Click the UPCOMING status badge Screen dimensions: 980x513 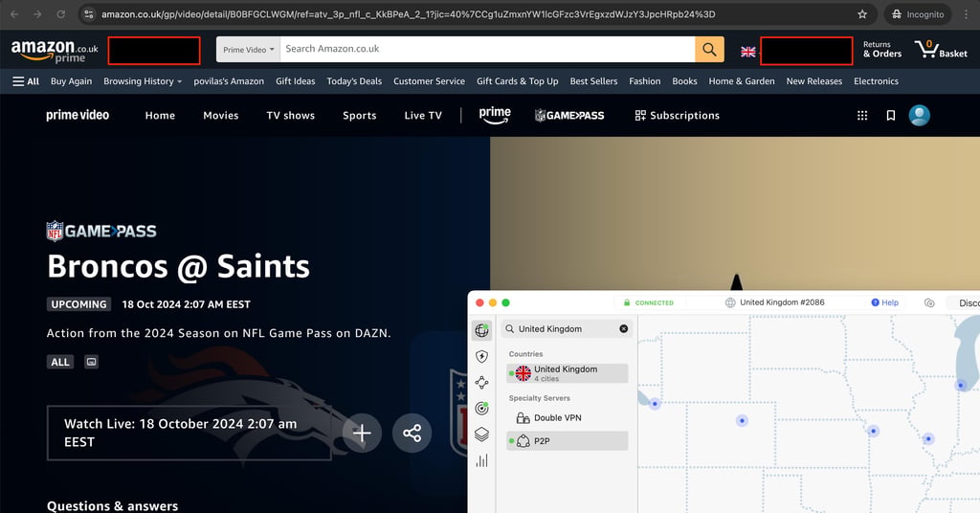[78, 304]
